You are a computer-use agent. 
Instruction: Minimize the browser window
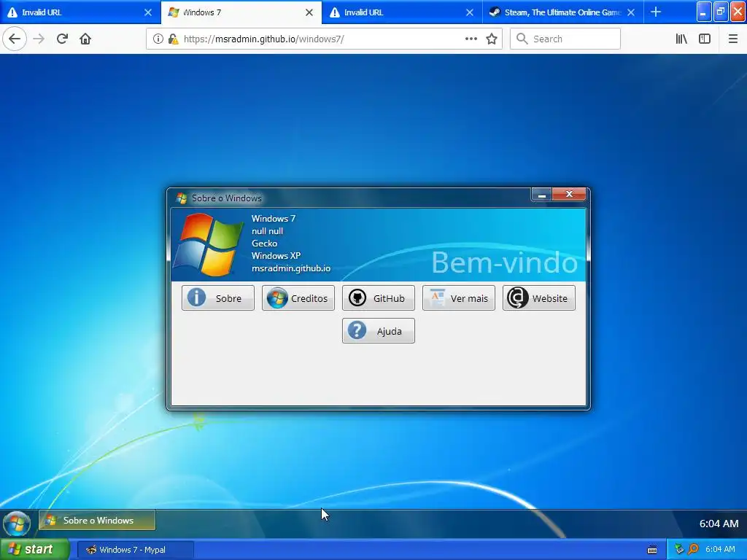[704, 12]
